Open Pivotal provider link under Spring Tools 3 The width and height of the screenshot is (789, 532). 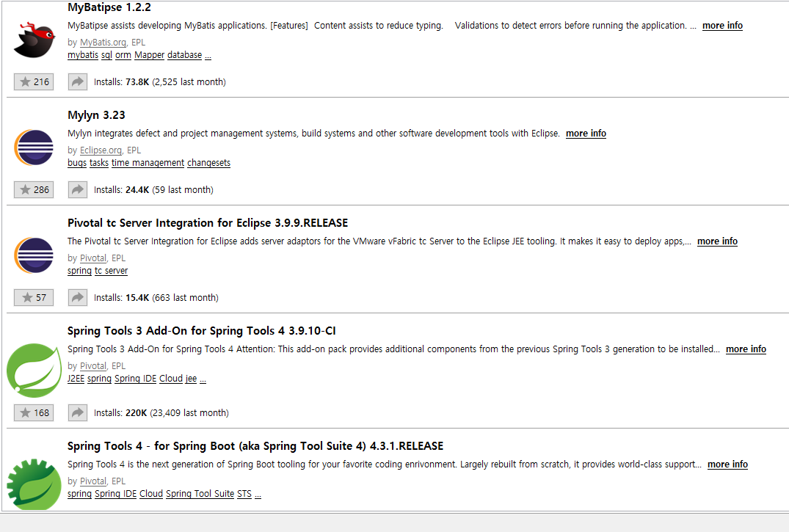coord(93,366)
